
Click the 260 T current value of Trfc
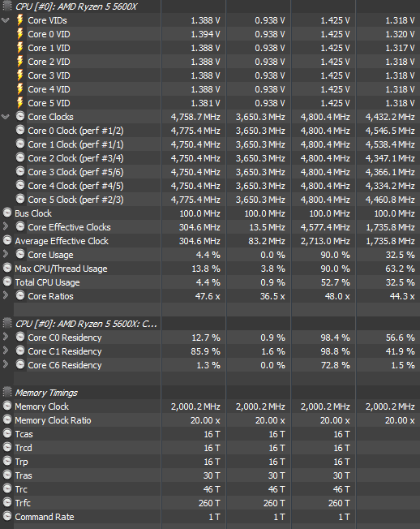pyautogui.click(x=209, y=503)
